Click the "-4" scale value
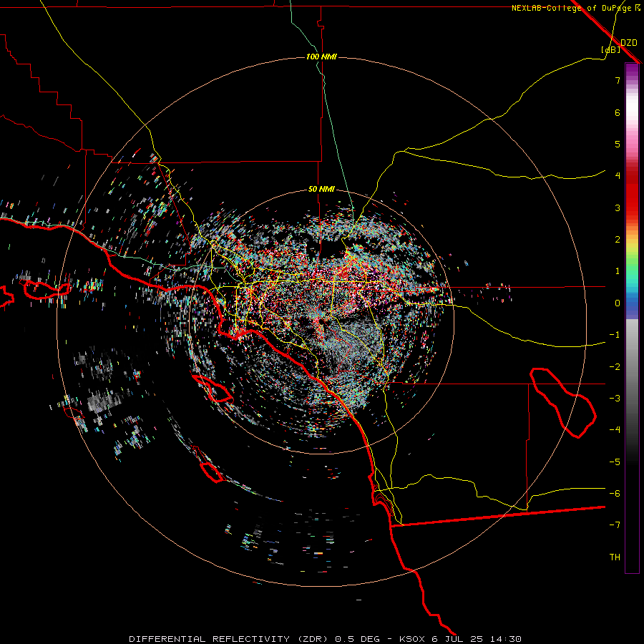644x644 pixels. pos(615,430)
